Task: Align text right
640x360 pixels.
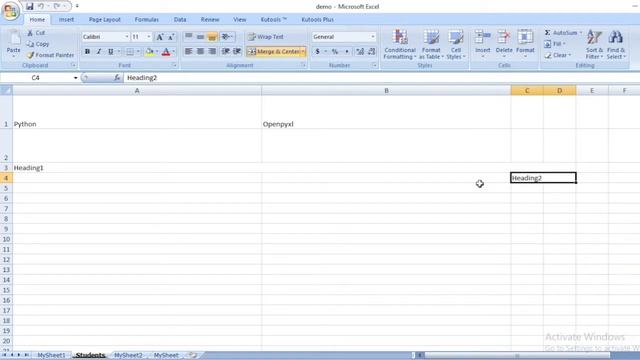Action: pos(212,51)
